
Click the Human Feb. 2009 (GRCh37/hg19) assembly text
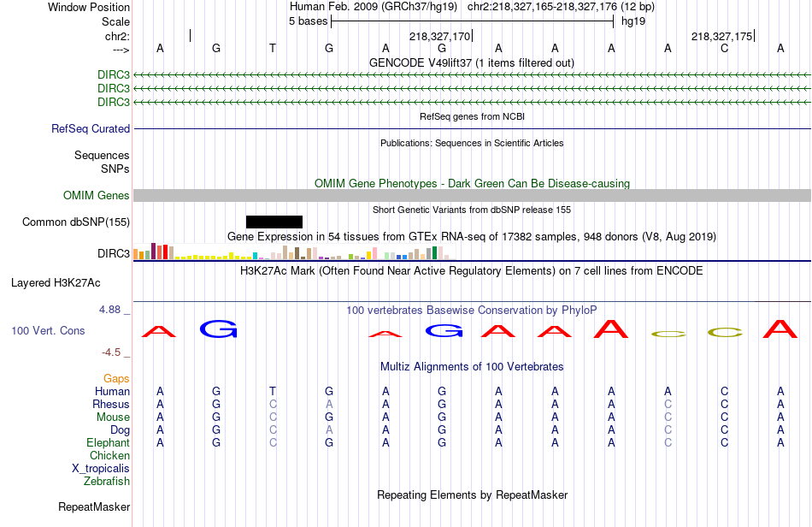point(374,7)
